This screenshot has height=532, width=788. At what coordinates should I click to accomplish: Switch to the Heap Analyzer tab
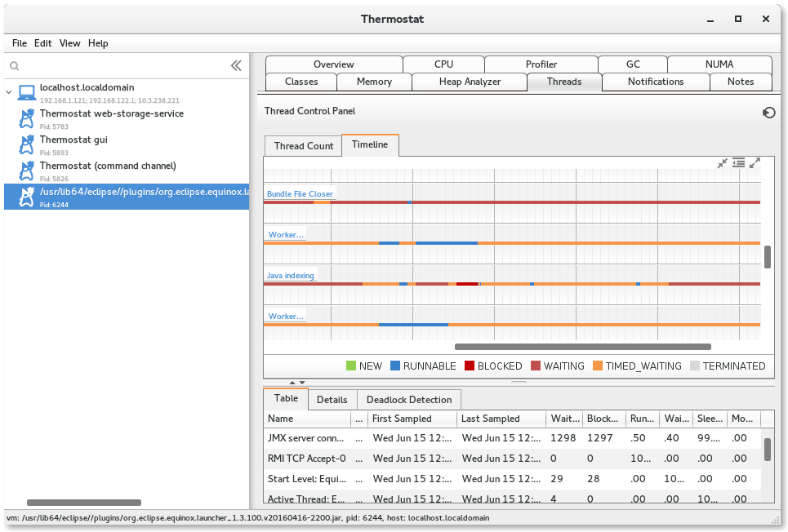(470, 82)
